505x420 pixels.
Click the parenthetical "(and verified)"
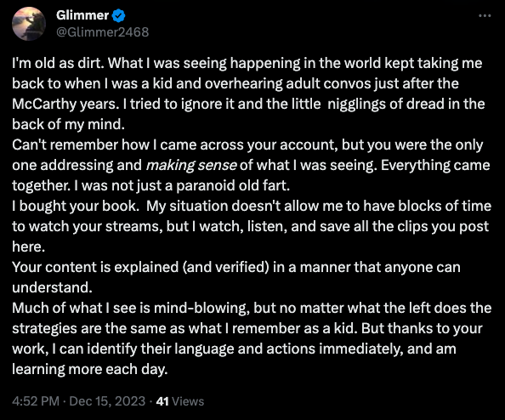click(225, 267)
